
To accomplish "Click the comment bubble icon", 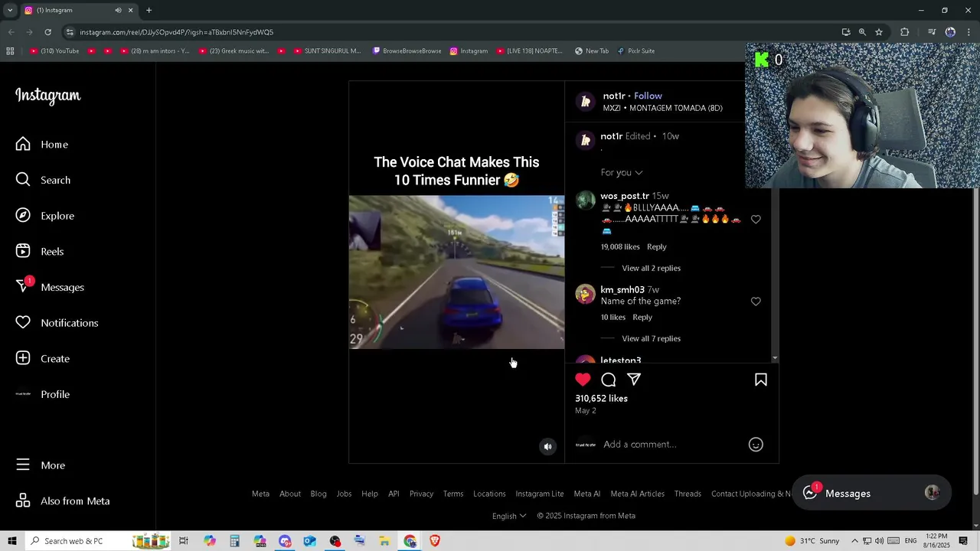I will 609,380.
